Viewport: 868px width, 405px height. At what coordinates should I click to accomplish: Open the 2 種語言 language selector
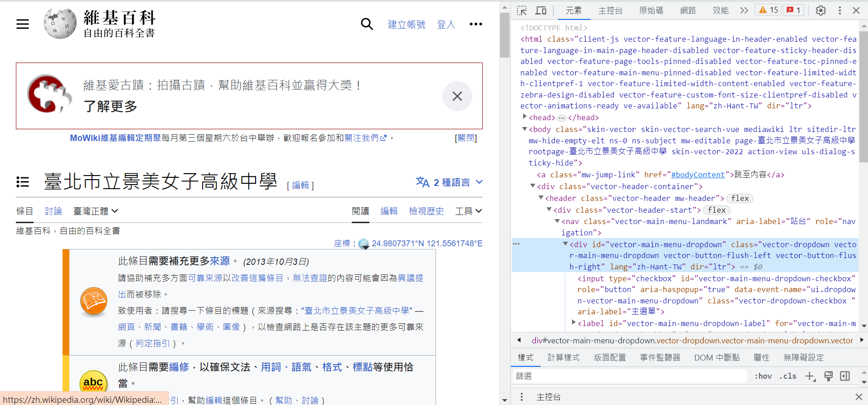(x=449, y=182)
